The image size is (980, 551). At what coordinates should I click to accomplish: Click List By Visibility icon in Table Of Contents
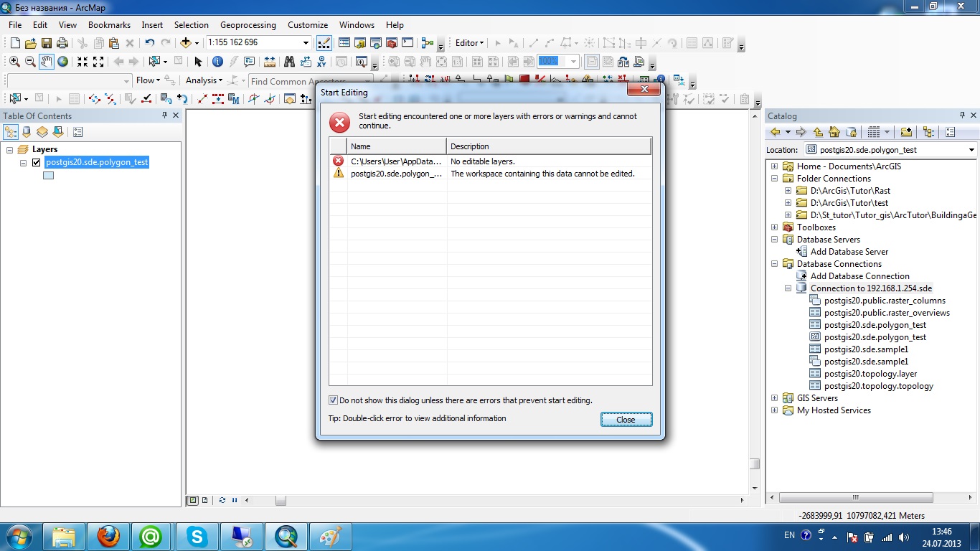[42, 132]
